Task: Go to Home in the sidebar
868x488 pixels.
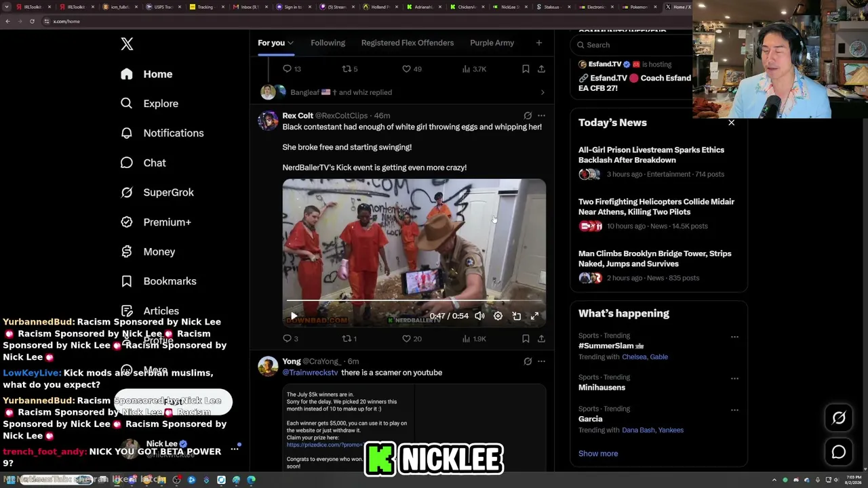Action: coord(146,74)
